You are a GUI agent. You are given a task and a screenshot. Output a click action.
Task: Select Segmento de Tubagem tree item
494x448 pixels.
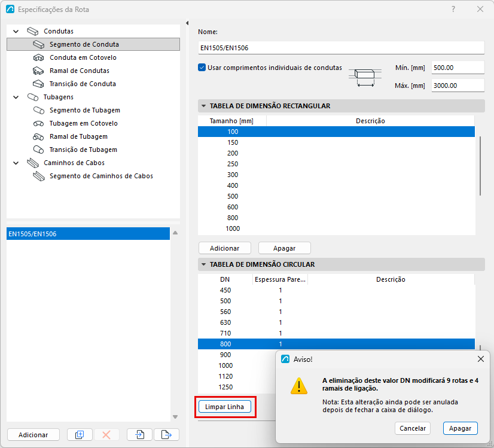85,110
